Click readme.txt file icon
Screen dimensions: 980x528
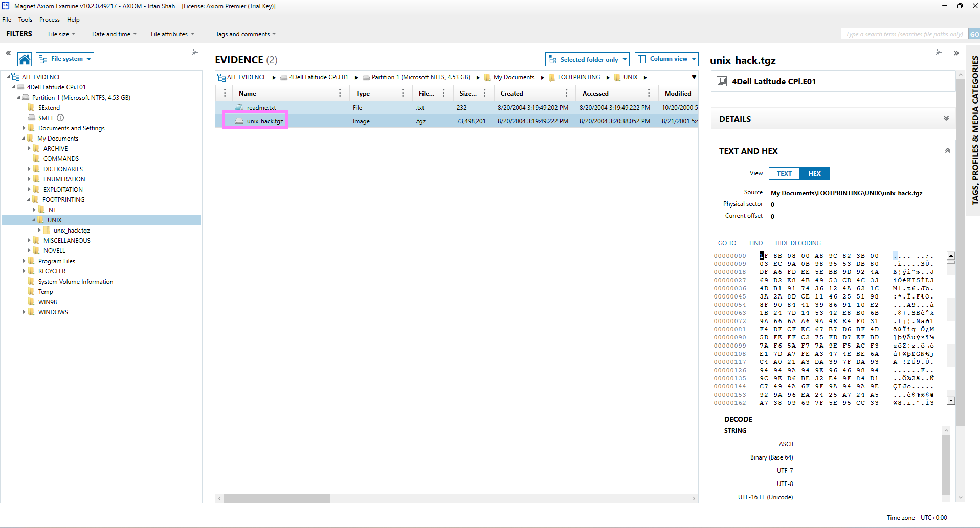[239, 107]
